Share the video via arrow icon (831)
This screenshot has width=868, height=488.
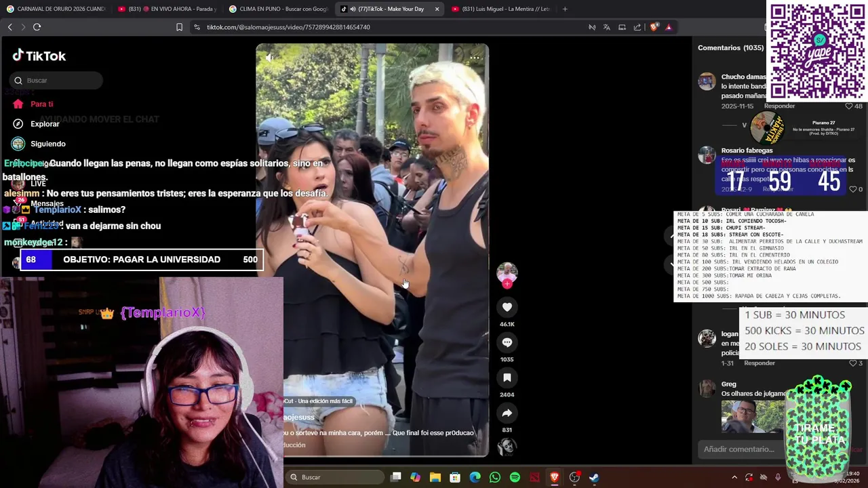pyautogui.click(x=507, y=413)
